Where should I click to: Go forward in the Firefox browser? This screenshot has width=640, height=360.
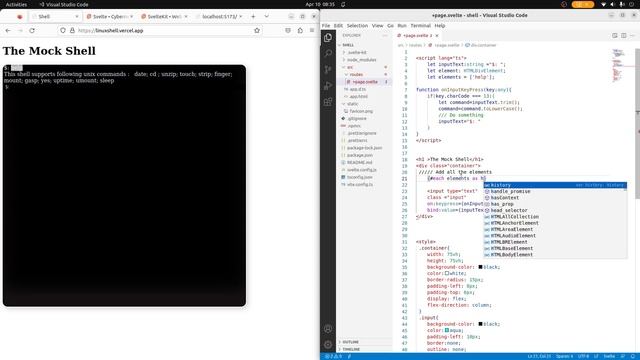click(x=20, y=31)
